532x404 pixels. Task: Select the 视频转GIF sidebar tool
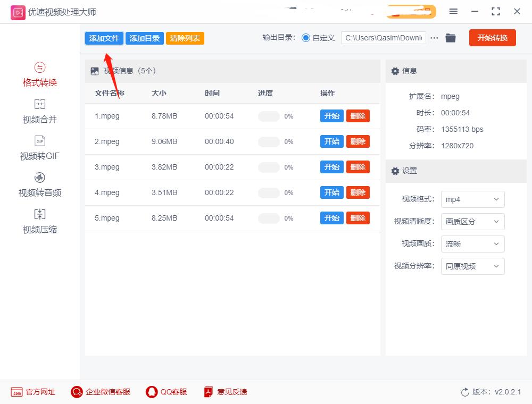point(39,148)
